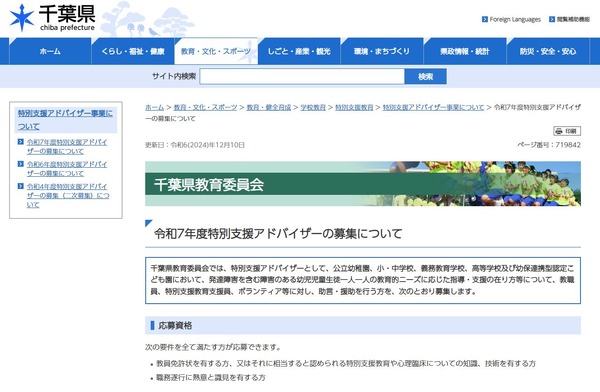This screenshot has width=600, height=392.
Task: Open Foreign Languages link
Action: [515, 20]
